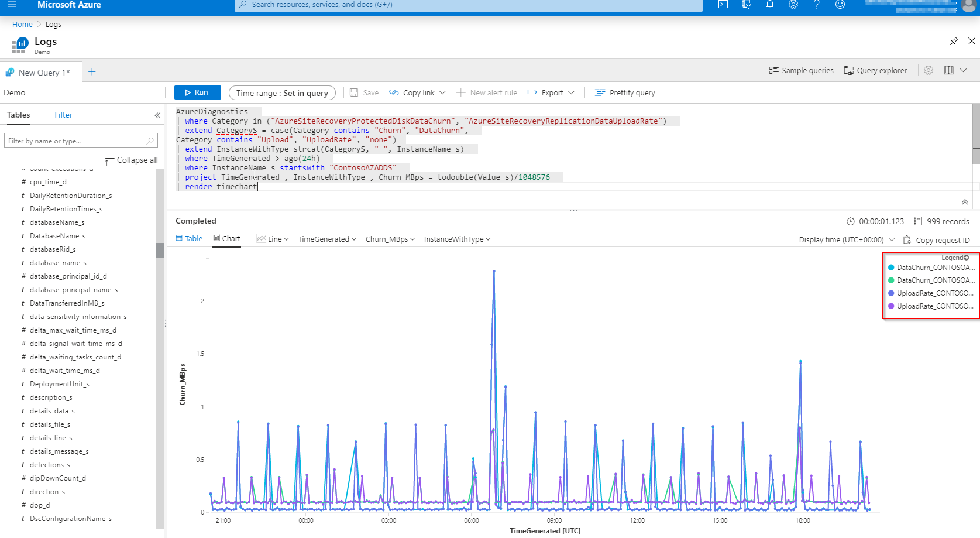Toggle the first DataChurn legend series
Screen dimensions: 980x538
pyautogui.click(x=931, y=268)
